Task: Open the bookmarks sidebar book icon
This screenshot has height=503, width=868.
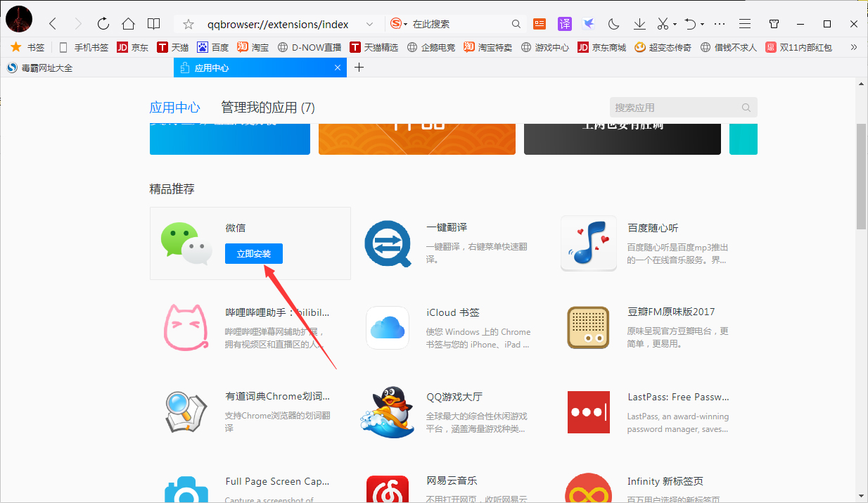Action: [x=153, y=23]
